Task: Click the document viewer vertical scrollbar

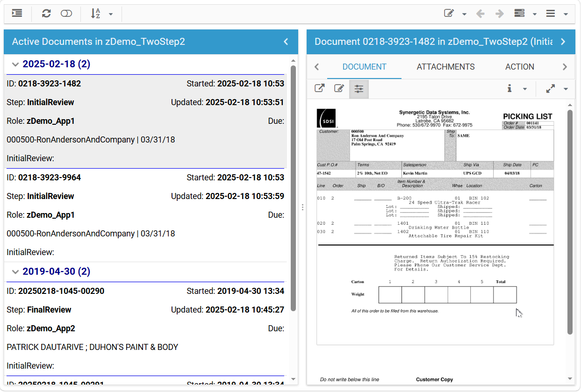Action: point(570,222)
